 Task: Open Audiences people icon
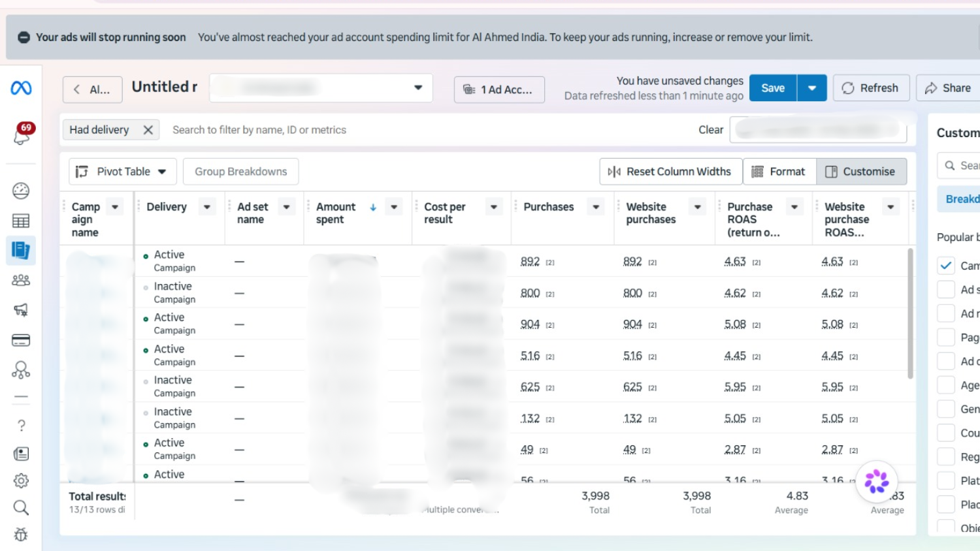(21, 280)
